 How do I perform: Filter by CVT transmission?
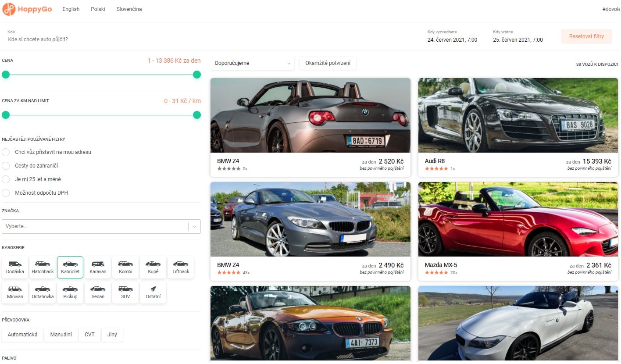(x=89, y=335)
